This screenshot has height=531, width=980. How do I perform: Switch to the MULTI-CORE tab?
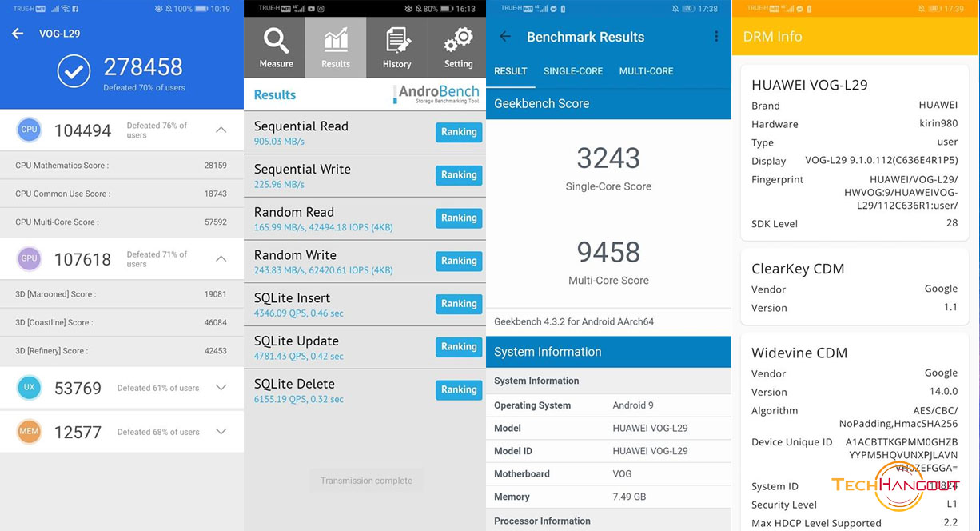point(646,71)
